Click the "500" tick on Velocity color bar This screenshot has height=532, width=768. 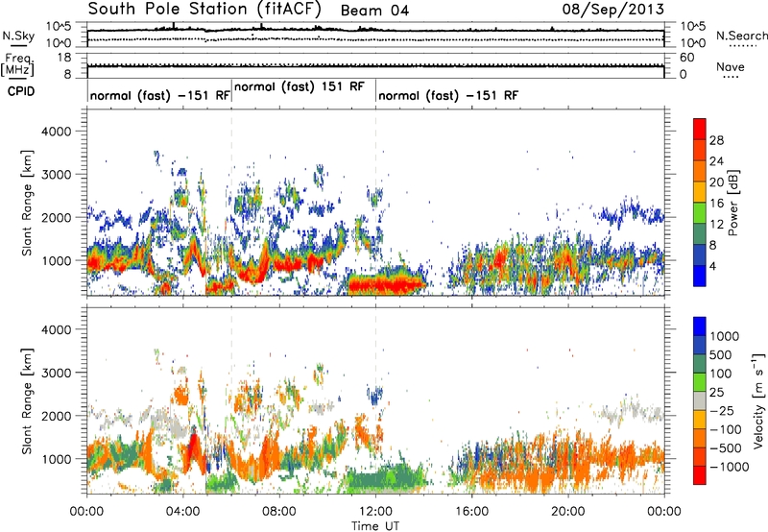click(721, 355)
